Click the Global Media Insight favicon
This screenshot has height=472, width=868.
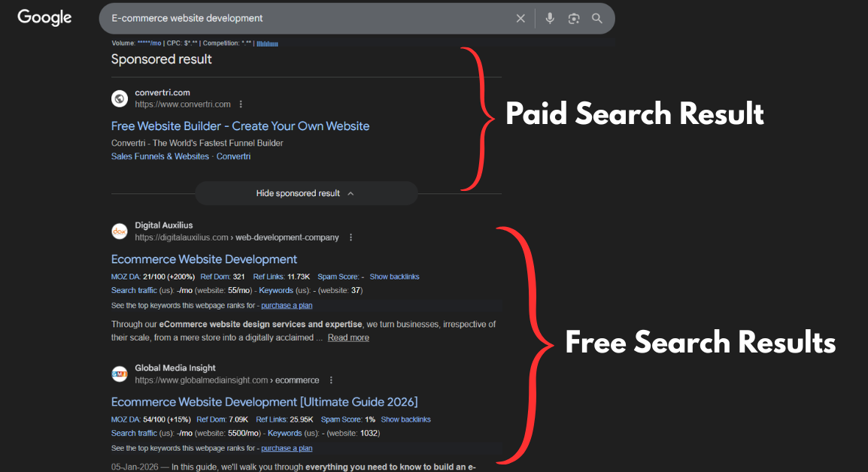pos(119,374)
